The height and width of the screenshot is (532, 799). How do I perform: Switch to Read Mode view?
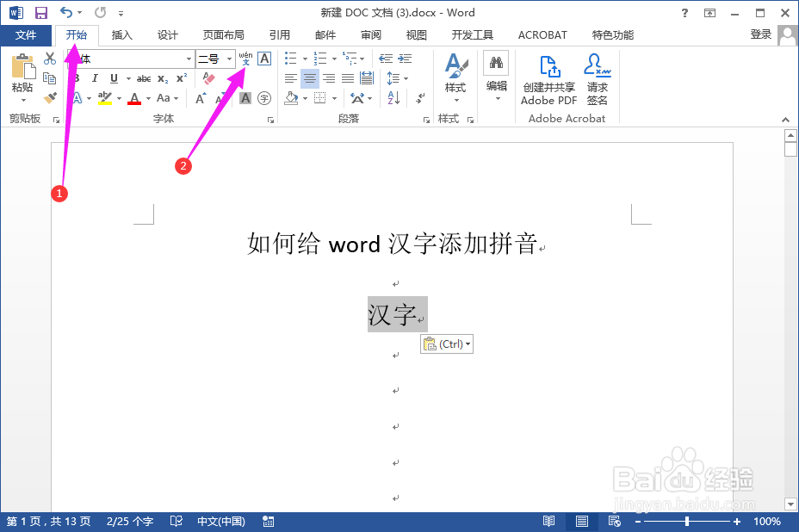click(x=548, y=522)
